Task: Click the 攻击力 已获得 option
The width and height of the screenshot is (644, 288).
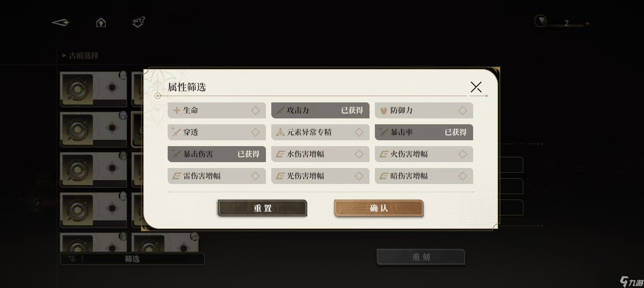Action: pyautogui.click(x=320, y=110)
